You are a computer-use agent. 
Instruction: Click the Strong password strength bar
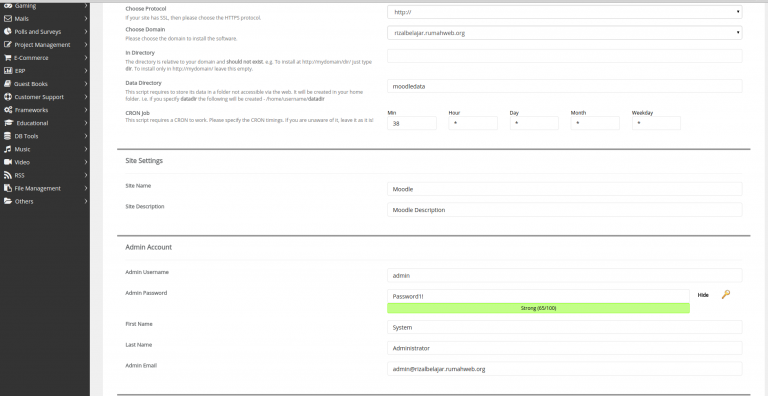pos(538,308)
